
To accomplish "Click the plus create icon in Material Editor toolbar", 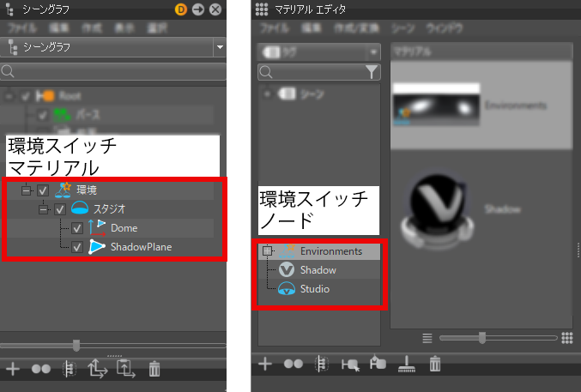I will coord(265,364).
